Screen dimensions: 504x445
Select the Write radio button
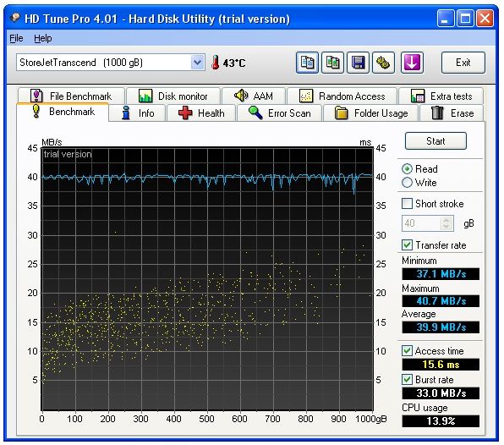click(407, 183)
